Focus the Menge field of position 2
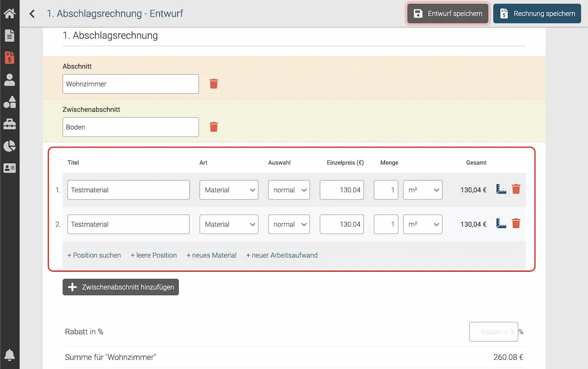 (386, 224)
